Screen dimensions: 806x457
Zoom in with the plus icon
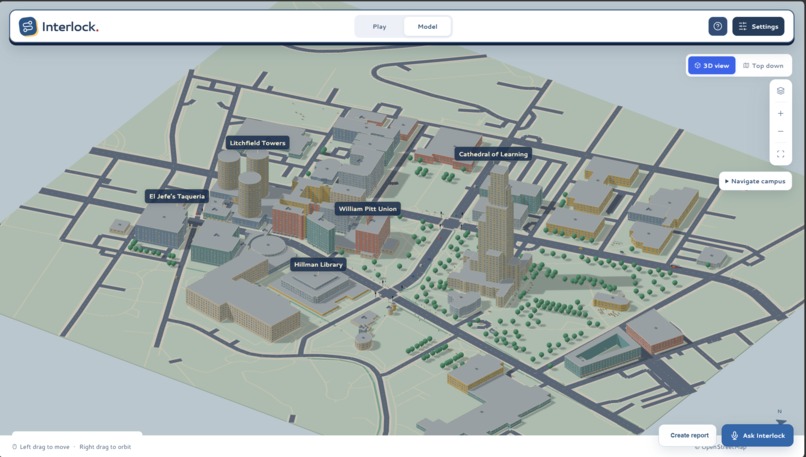click(780, 114)
